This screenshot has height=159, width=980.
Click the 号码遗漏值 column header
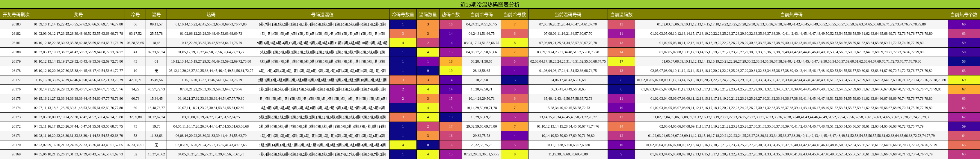coord(322,15)
